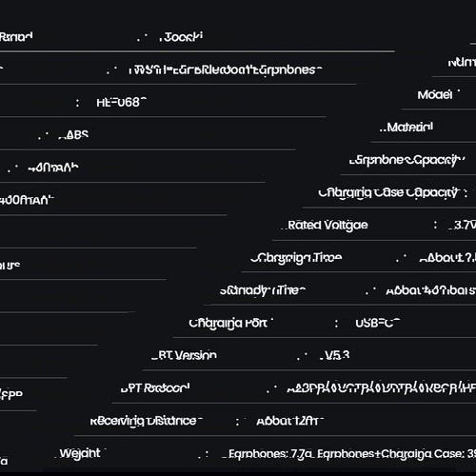Click the Rated Voltage label
The width and height of the screenshot is (476, 476).
(x=327, y=226)
